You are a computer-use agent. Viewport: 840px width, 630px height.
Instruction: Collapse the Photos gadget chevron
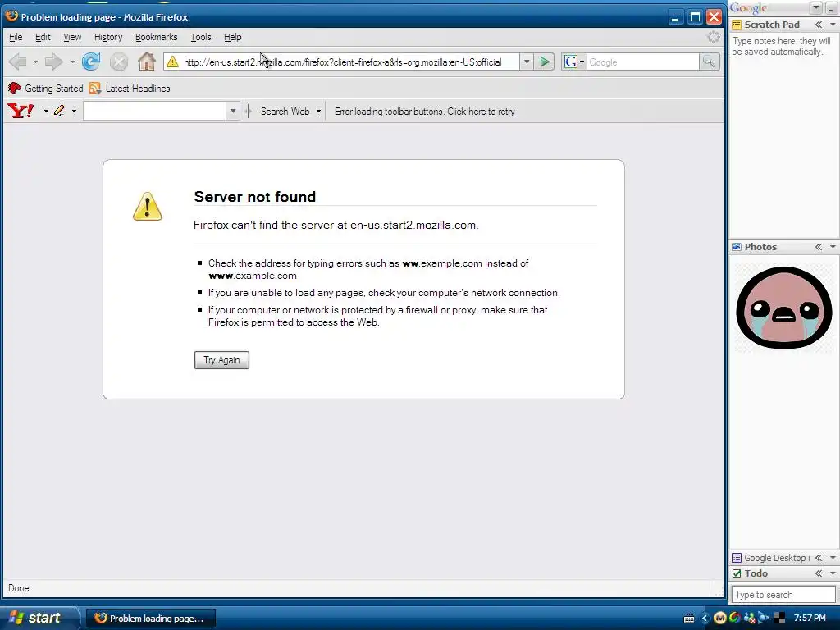pos(819,247)
